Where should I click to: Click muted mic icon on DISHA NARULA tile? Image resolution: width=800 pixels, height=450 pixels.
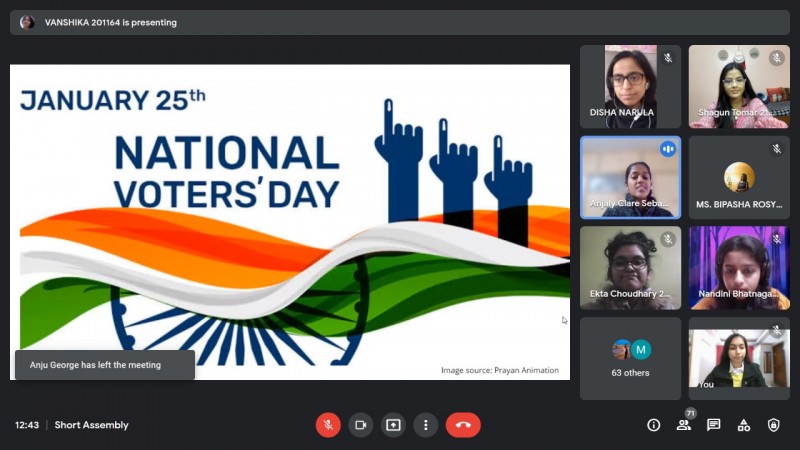pos(668,58)
